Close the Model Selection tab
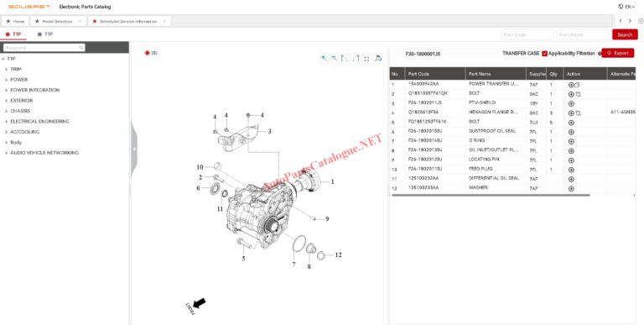Screen dimensions: 644x325 [x=80, y=21]
